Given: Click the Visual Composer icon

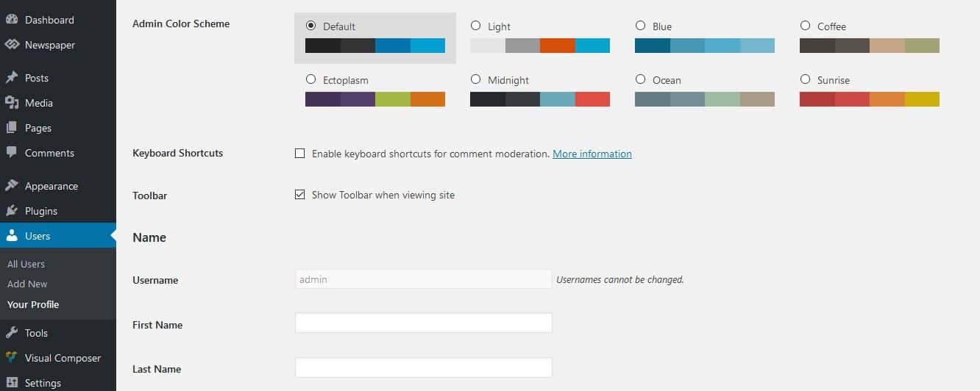Looking at the screenshot, I should 12,358.
